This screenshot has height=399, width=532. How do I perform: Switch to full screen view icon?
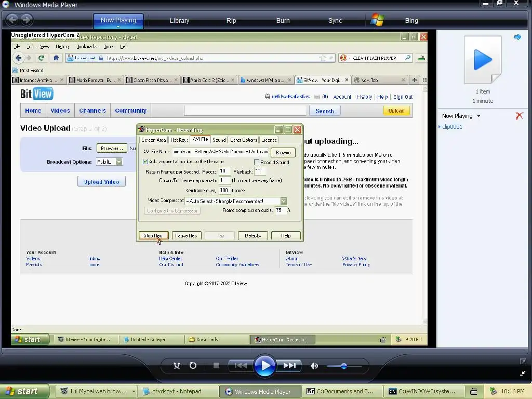click(x=523, y=362)
